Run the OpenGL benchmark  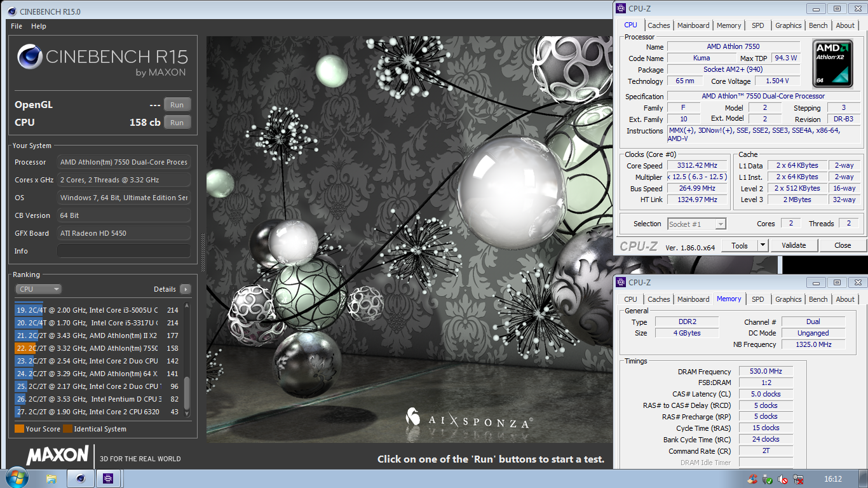(177, 105)
